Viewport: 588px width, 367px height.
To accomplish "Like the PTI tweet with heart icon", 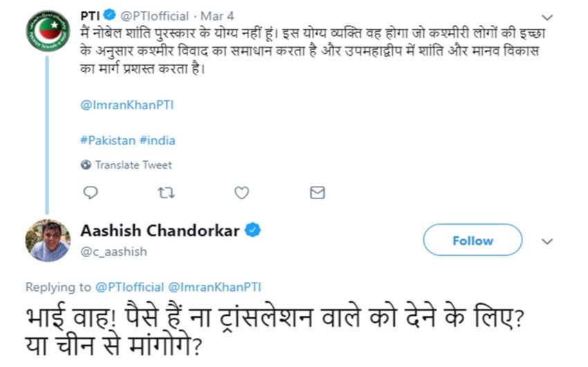I will click(241, 193).
